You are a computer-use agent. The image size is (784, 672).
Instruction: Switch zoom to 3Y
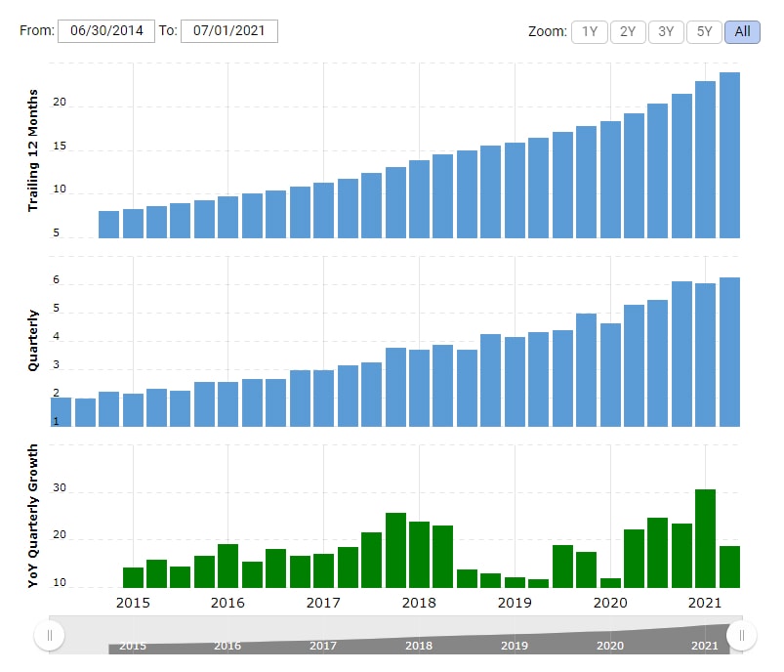(x=666, y=31)
